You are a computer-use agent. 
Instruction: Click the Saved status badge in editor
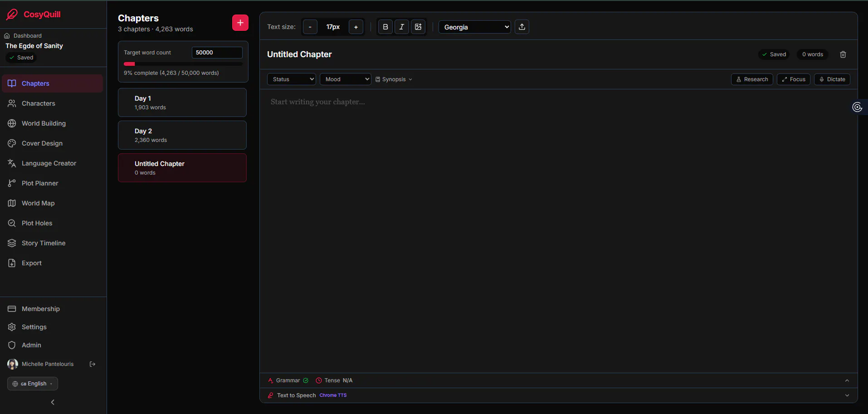tap(774, 54)
